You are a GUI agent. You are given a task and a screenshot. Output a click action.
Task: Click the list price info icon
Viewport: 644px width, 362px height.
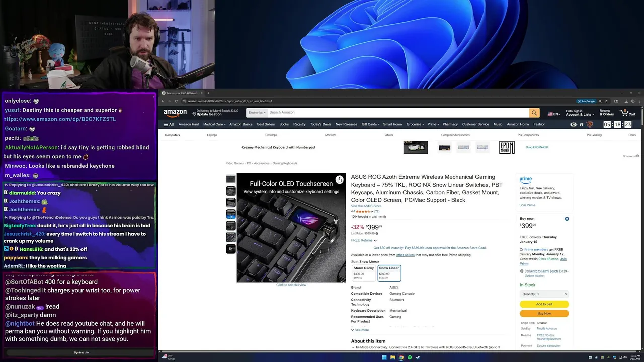pyautogui.click(x=377, y=233)
